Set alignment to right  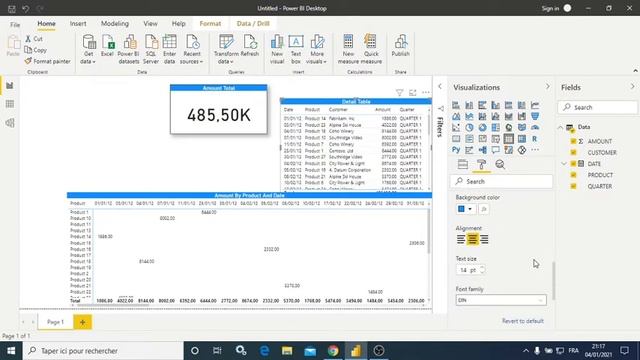pos(484,239)
